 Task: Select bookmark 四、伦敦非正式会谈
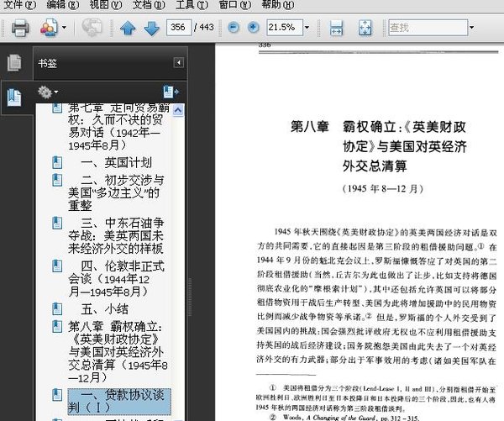pos(116,279)
